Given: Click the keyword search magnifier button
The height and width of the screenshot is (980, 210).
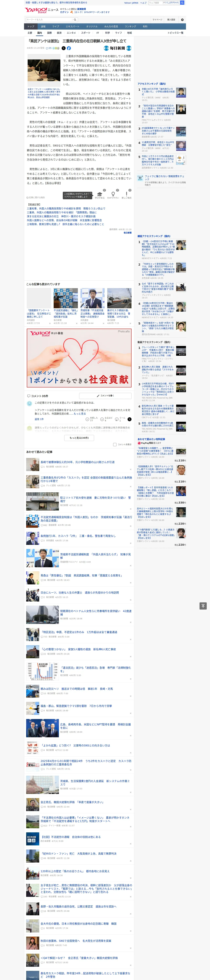Looking at the screenshot, I should coord(75,20).
